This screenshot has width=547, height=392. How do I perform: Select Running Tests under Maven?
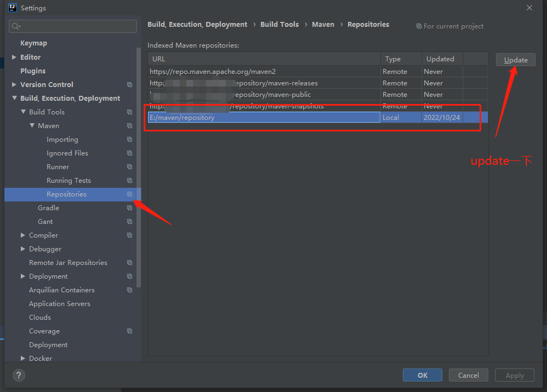tap(69, 181)
